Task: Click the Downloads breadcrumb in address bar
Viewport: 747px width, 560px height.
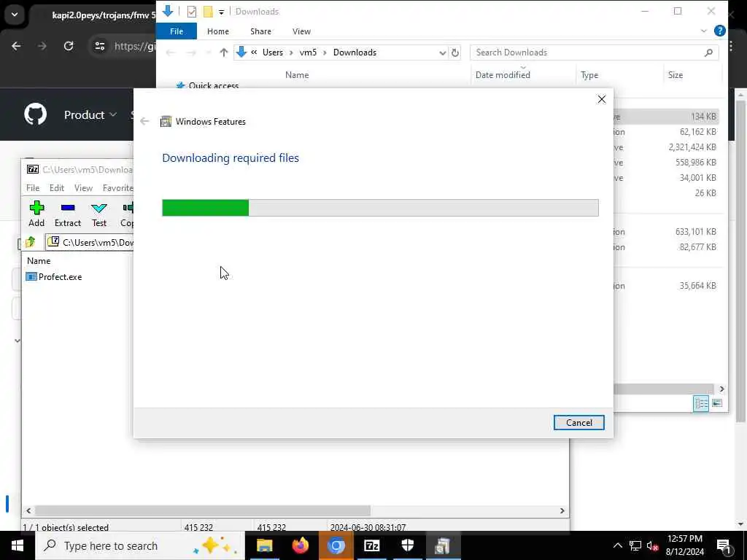Action: point(355,52)
